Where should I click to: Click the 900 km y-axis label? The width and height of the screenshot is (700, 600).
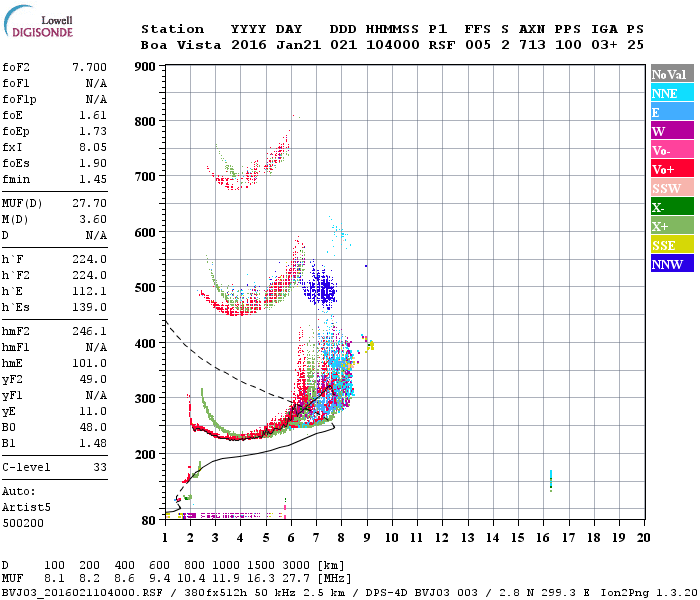click(x=145, y=67)
